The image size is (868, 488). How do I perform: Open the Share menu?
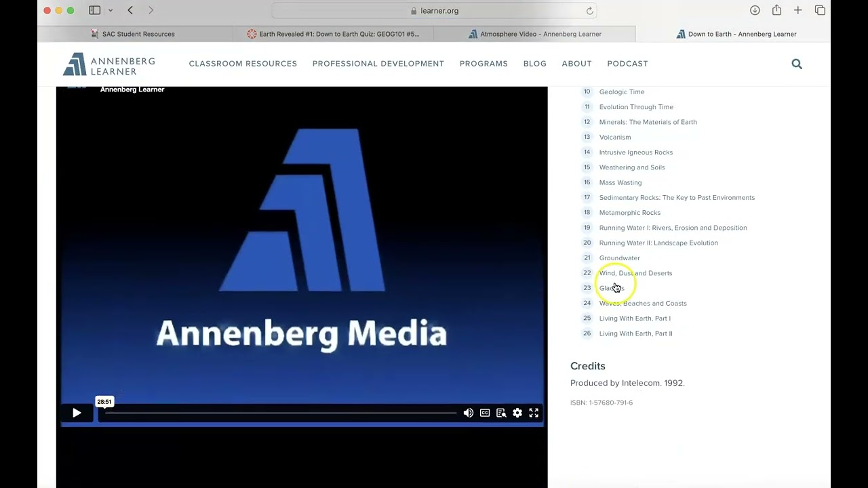pyautogui.click(x=776, y=10)
